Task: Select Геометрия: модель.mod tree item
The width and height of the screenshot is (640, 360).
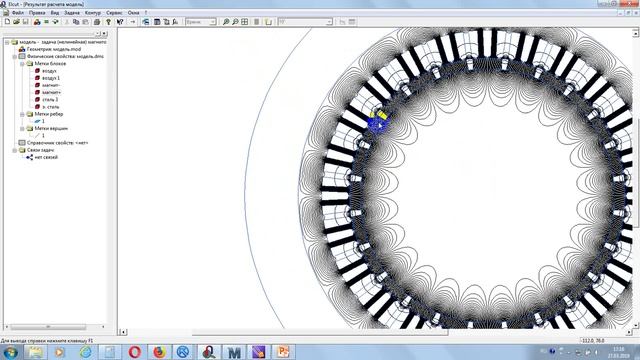Action: (x=54, y=49)
